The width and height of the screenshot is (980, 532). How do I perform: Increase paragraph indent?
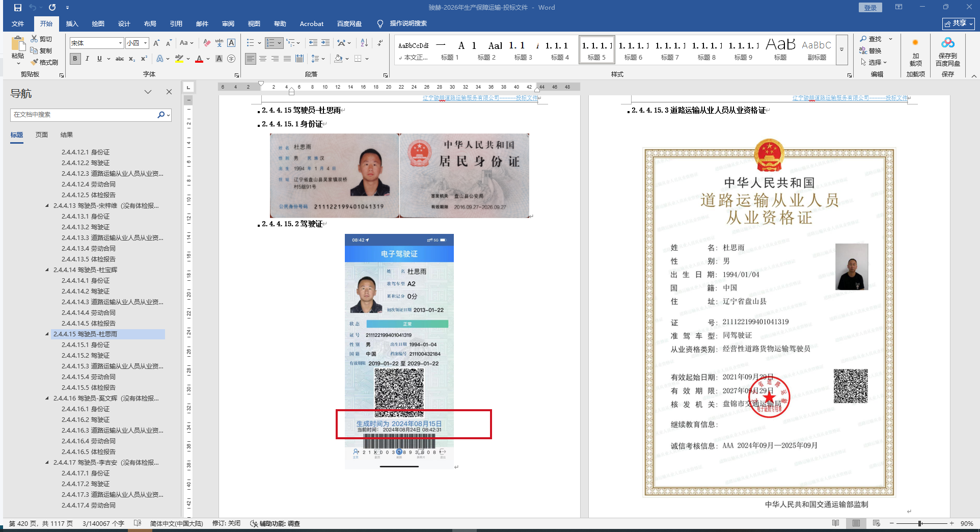[325, 43]
